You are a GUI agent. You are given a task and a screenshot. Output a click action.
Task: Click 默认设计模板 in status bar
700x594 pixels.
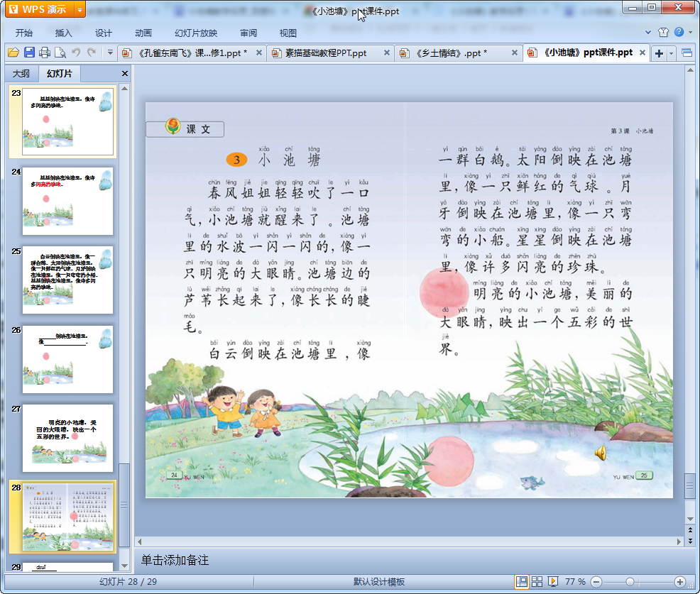click(379, 582)
